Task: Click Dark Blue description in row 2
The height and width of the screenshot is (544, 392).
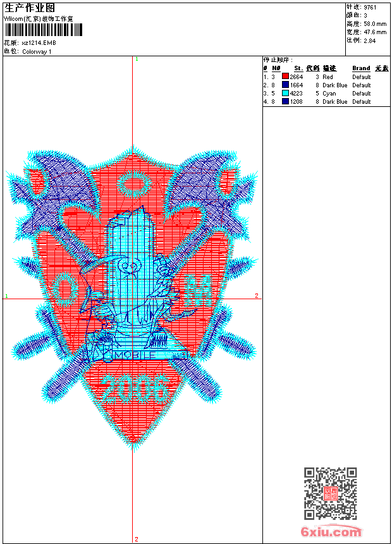Action: click(334, 85)
